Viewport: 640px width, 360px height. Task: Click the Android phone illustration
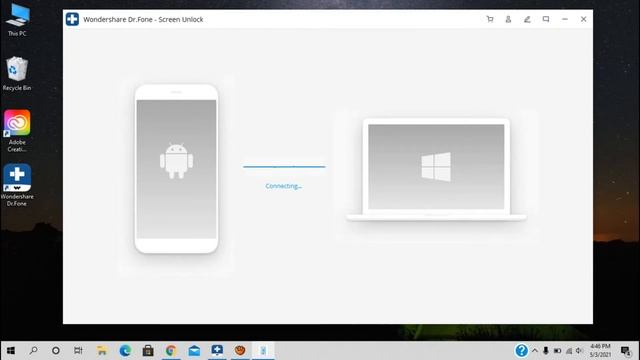(176, 169)
